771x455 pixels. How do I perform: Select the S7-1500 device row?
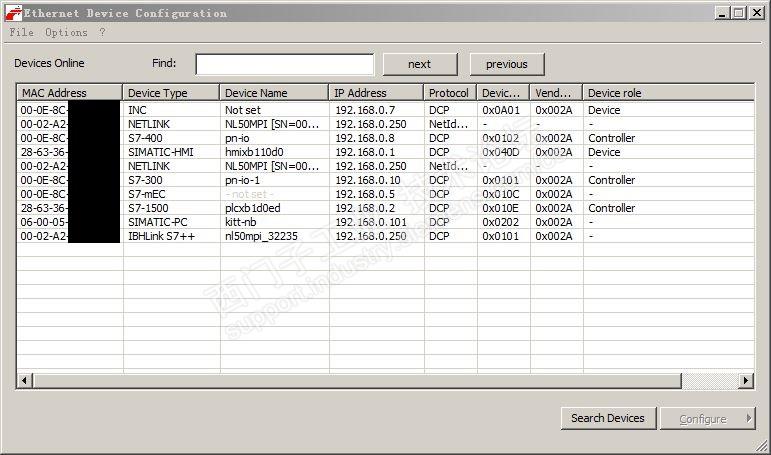(386, 208)
